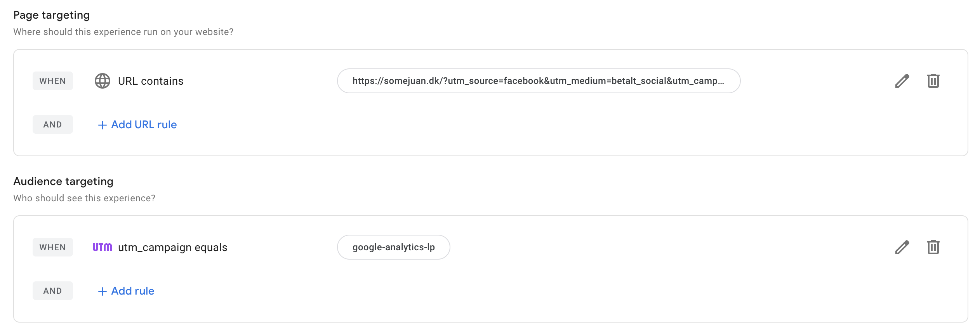Viewport: 980px width, 335px height.
Task: Click the Audience targeting heading
Action: click(x=63, y=181)
